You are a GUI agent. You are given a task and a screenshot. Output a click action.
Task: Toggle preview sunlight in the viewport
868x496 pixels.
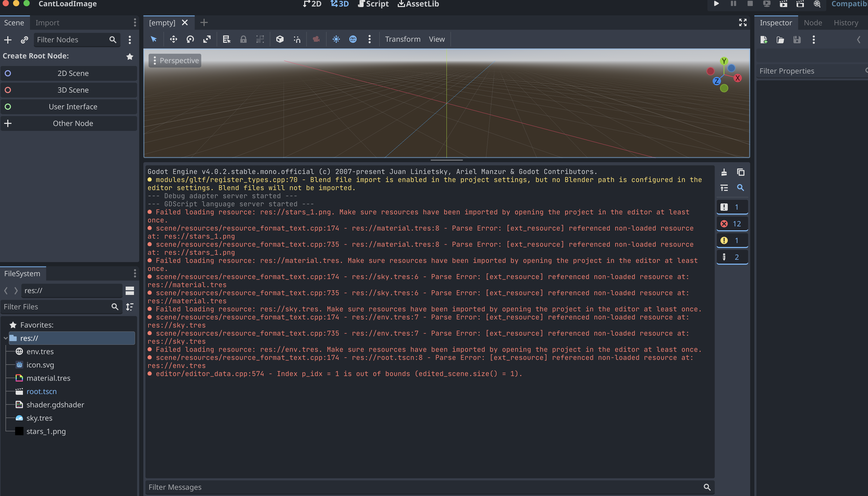tap(336, 39)
